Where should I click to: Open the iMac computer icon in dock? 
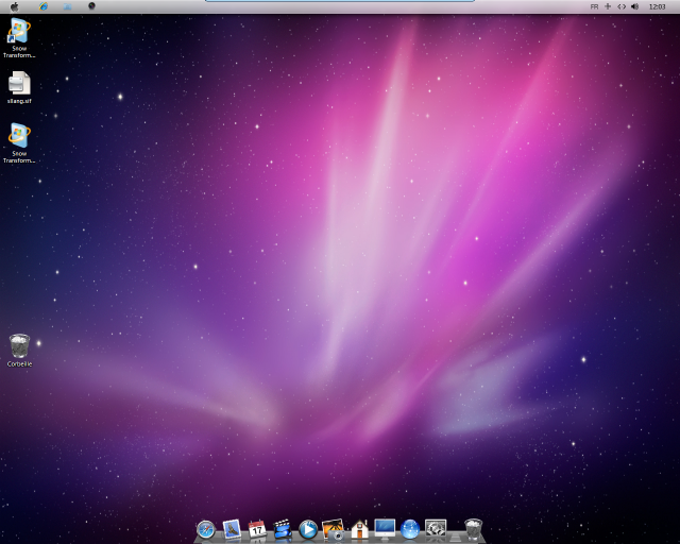point(385,529)
